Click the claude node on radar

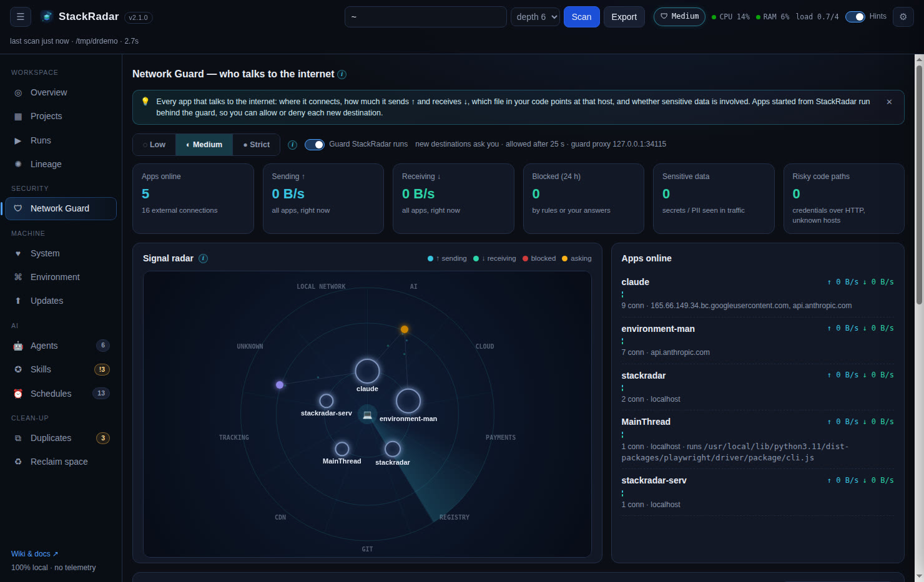coord(367,371)
